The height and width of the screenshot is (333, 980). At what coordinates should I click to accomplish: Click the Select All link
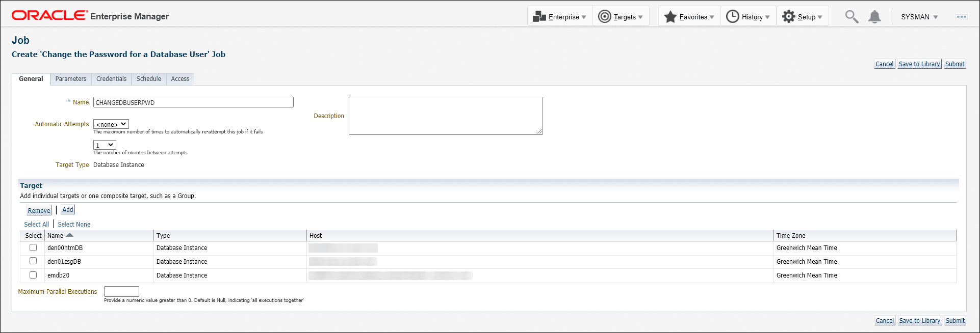(x=37, y=225)
